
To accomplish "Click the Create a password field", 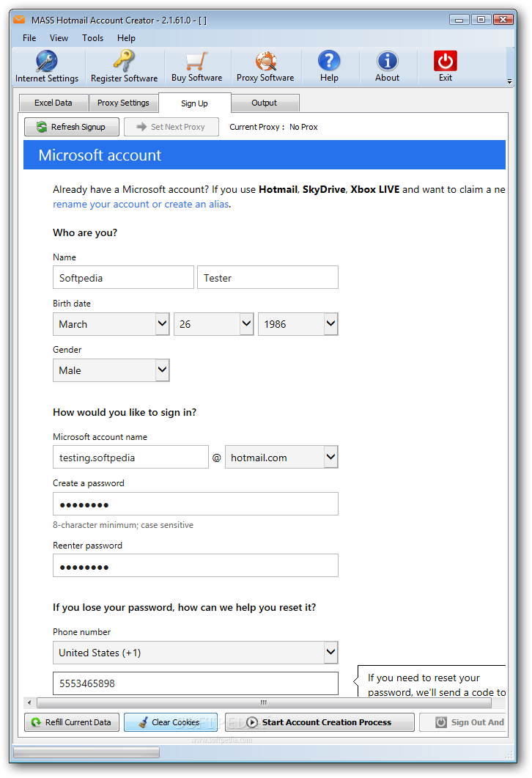I will [196, 504].
